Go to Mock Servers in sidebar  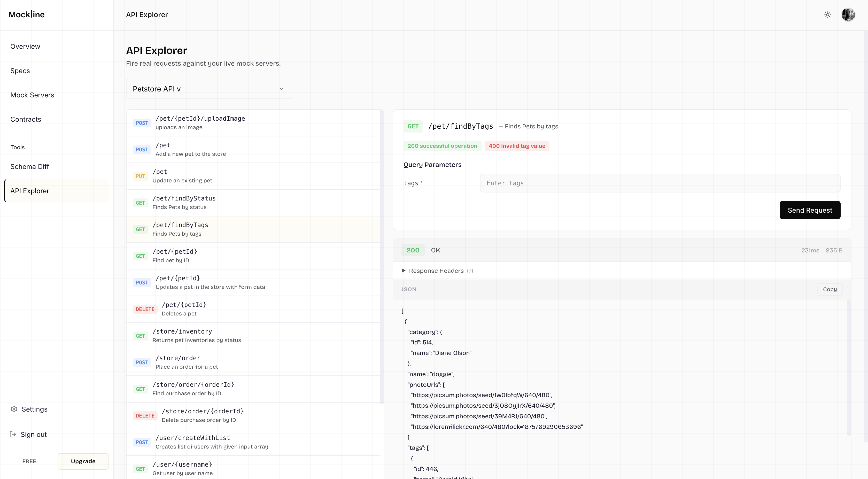32,95
